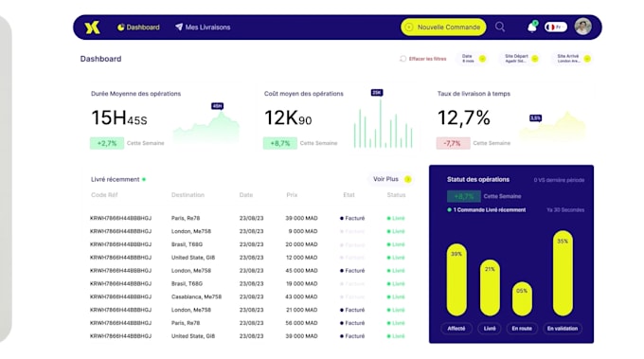Click the yellow icon in Voir Plus
Viewport: 644px width, 359px height.
[407, 179]
